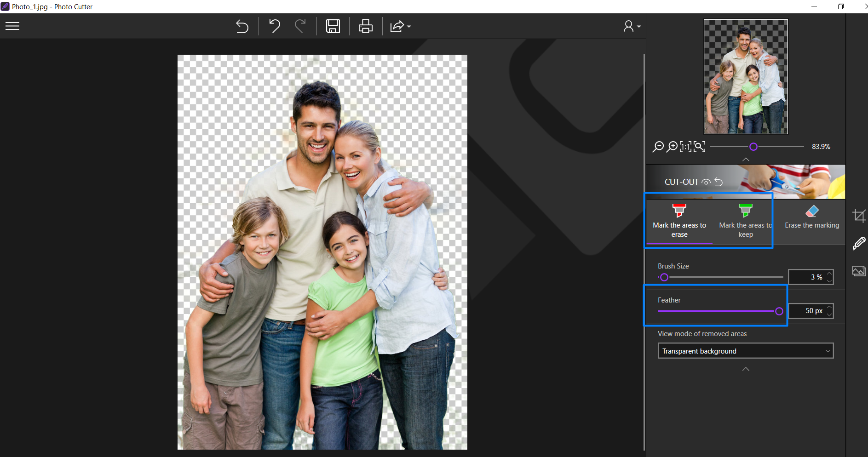The image size is (868, 457).
Task: Reset the cut-out markings
Action: click(719, 182)
